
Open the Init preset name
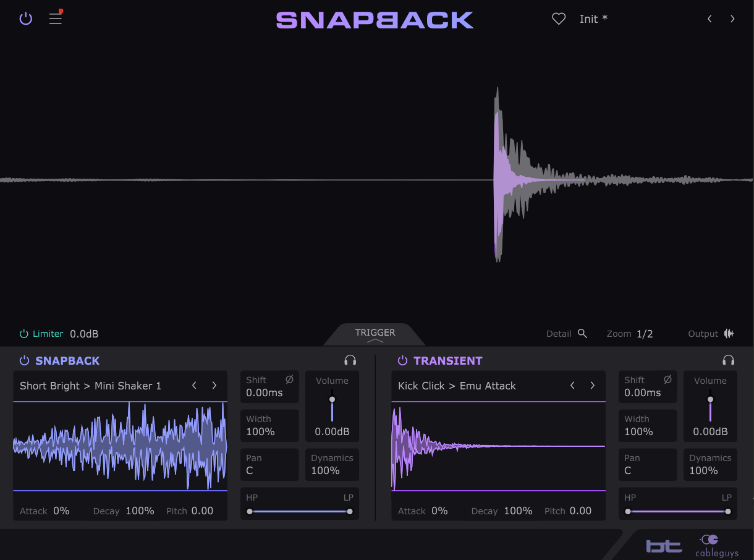593,19
